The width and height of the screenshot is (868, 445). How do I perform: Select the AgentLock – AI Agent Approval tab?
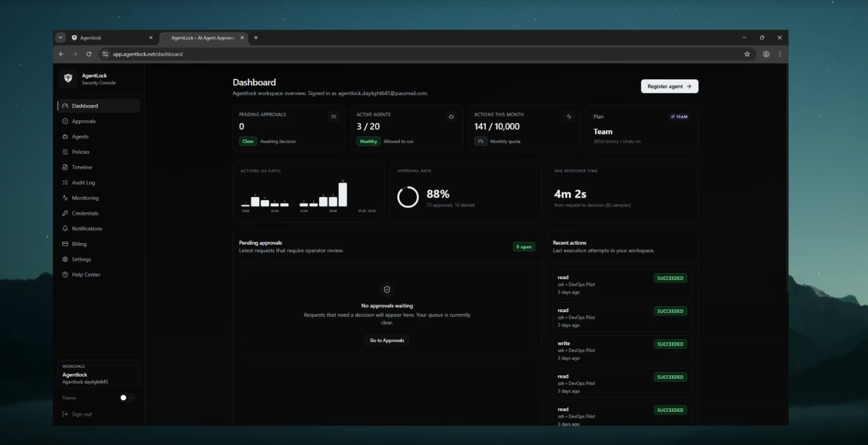[203, 38]
